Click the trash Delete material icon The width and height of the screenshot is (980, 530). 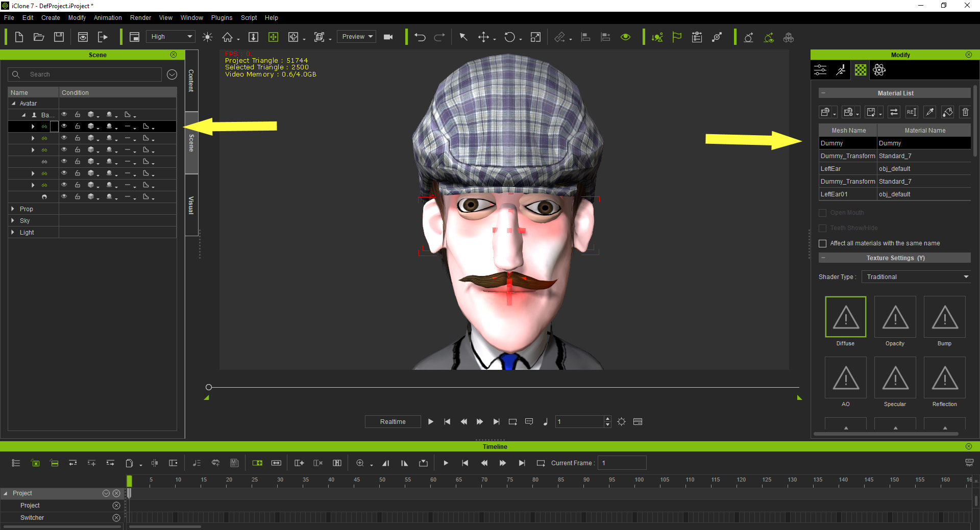(965, 112)
